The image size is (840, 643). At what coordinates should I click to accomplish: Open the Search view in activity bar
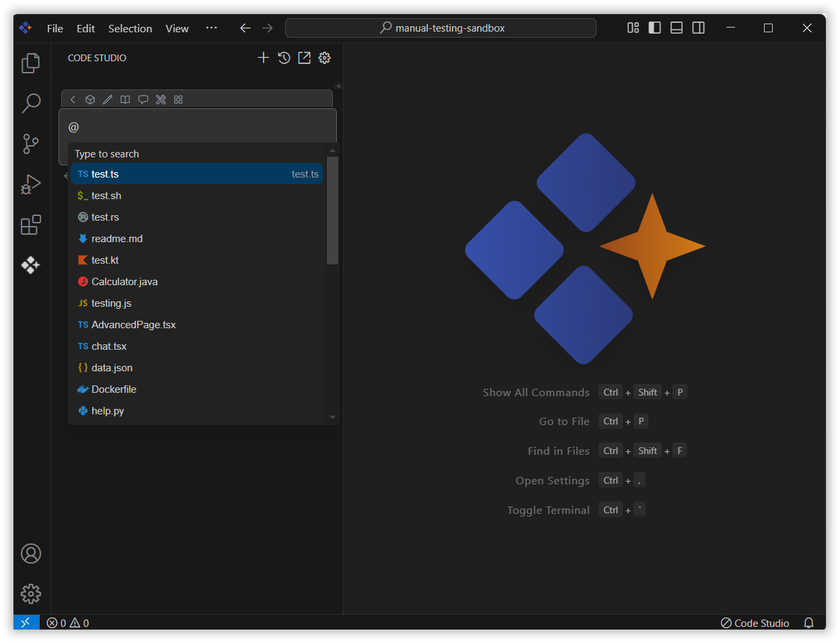(x=31, y=104)
